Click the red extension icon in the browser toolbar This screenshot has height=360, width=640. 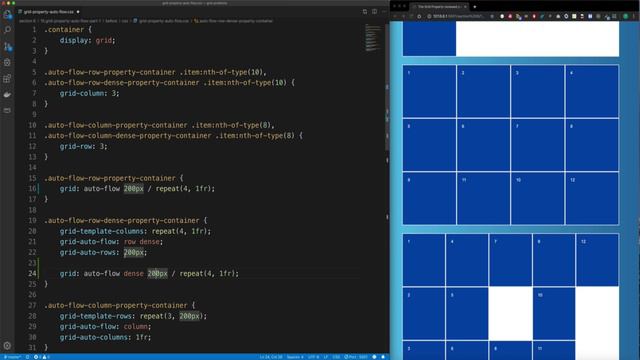[510, 16]
